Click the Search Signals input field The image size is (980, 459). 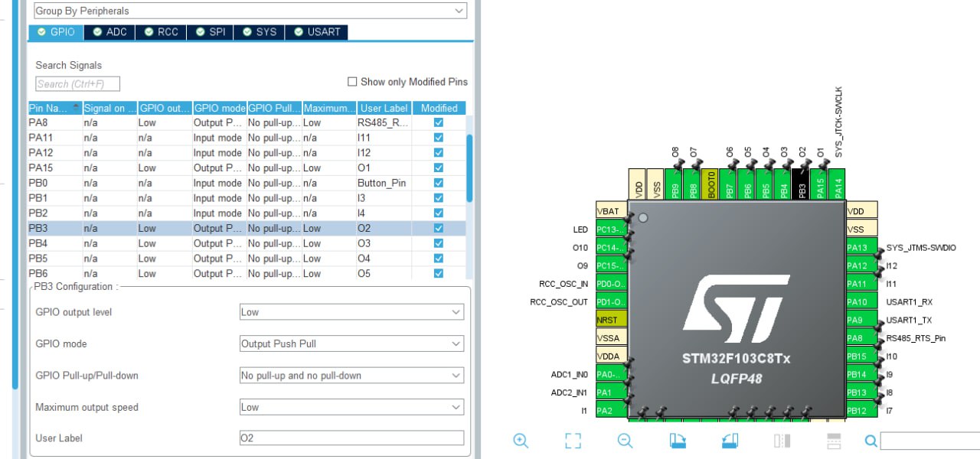[77, 84]
